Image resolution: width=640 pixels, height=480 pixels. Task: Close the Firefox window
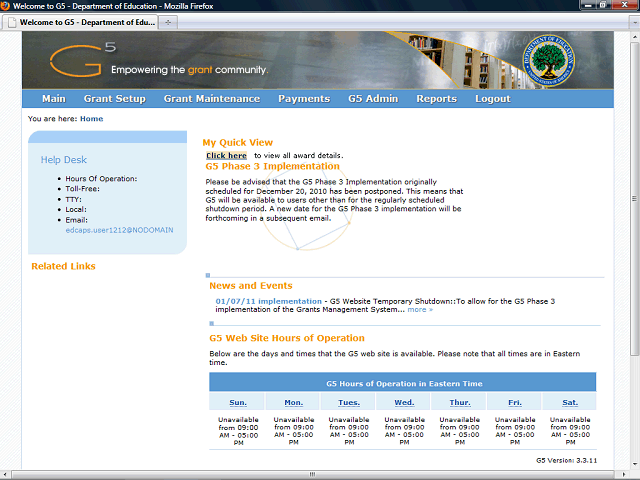(630, 6)
